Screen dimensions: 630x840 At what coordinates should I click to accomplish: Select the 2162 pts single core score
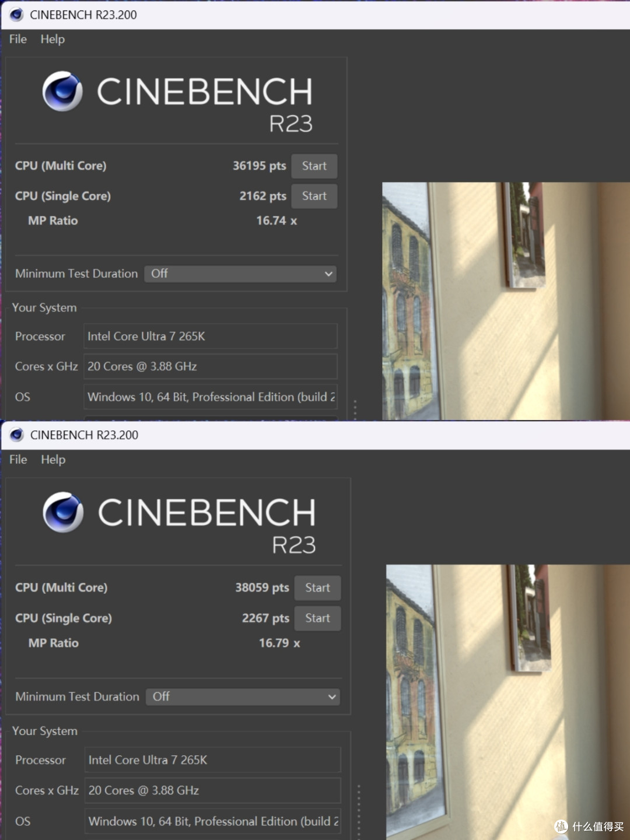click(x=262, y=196)
